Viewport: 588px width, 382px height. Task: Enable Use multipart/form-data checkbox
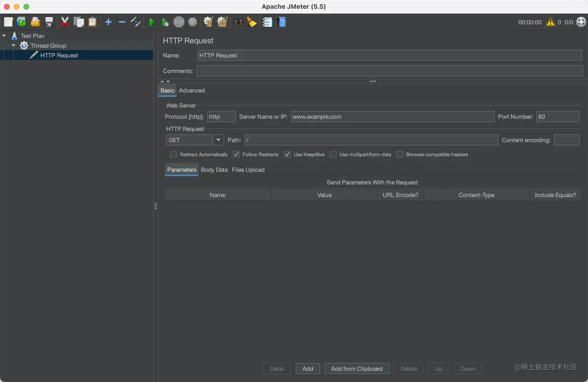[x=333, y=154]
